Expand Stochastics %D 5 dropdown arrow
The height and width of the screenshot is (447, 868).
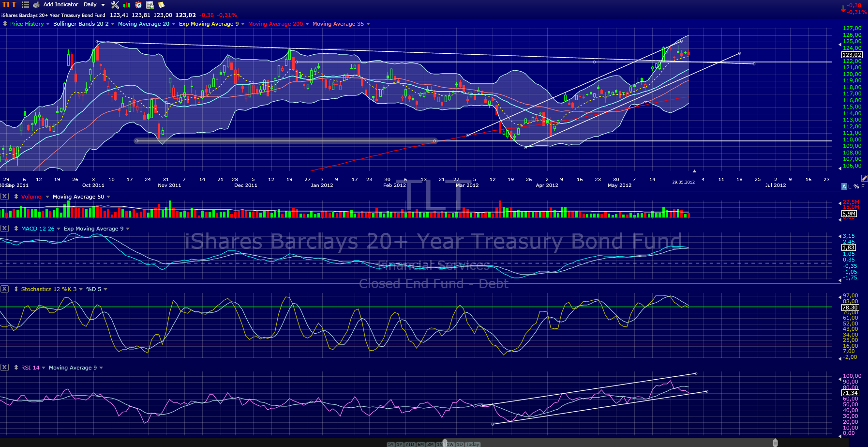pos(105,289)
